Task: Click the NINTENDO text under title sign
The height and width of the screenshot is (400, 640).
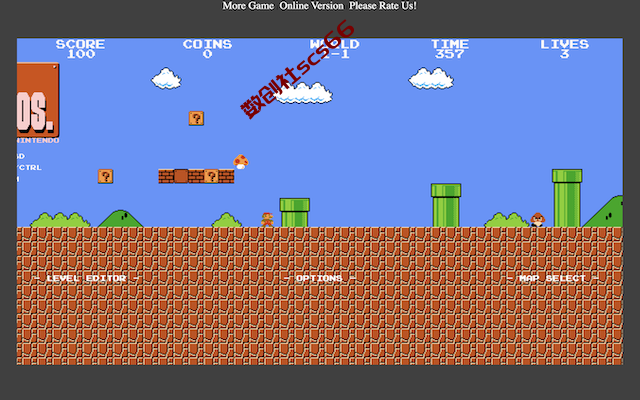Action: 38,140
